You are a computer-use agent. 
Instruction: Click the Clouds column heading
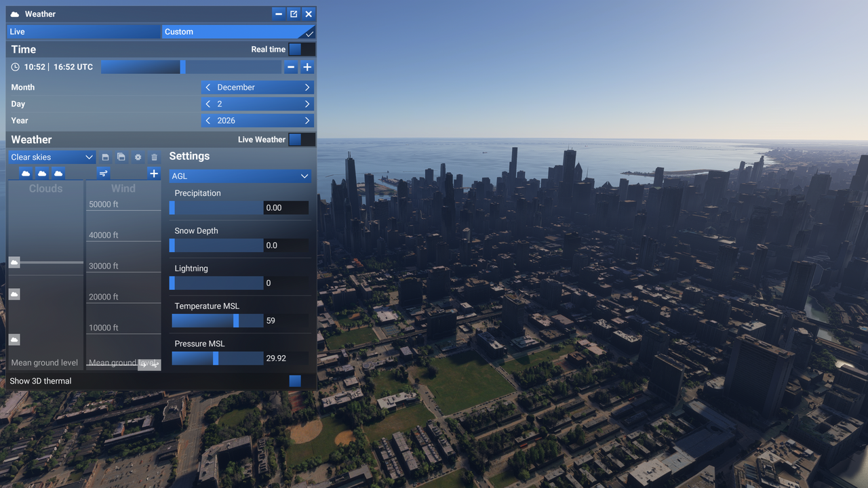(x=45, y=188)
